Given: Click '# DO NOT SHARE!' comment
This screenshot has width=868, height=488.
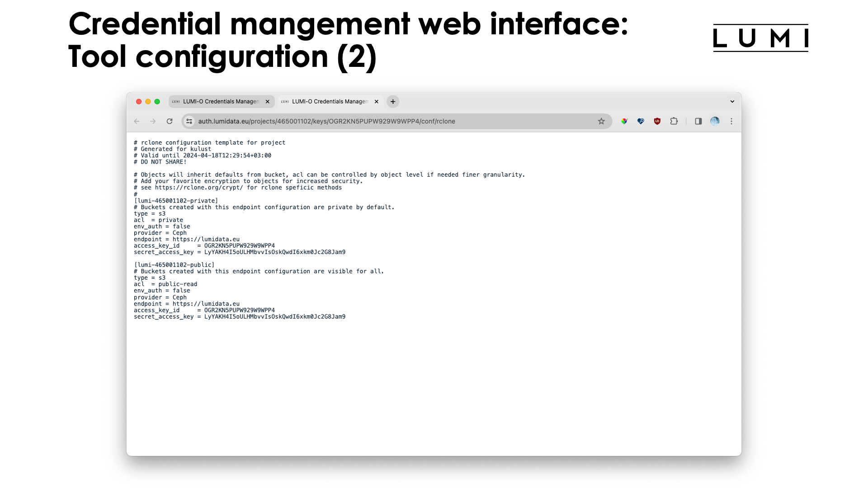Looking at the screenshot, I should 160,162.
